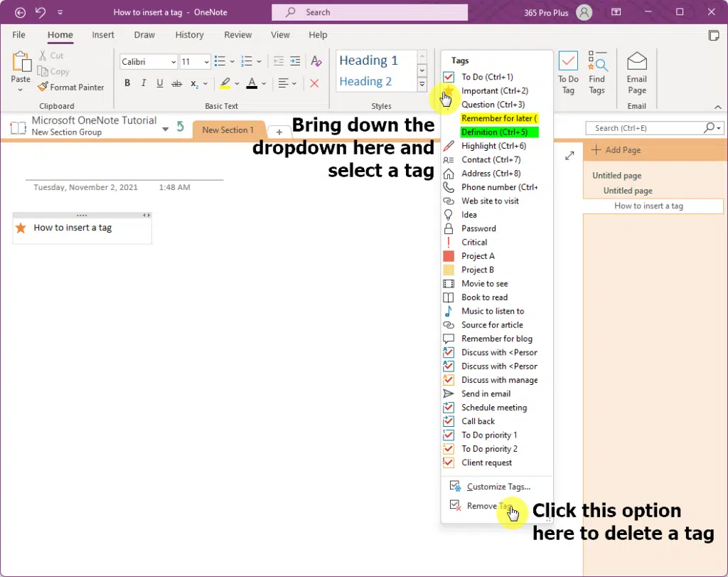This screenshot has width=728, height=577.
Task: Click the To Do Tag button
Action: click(x=568, y=73)
